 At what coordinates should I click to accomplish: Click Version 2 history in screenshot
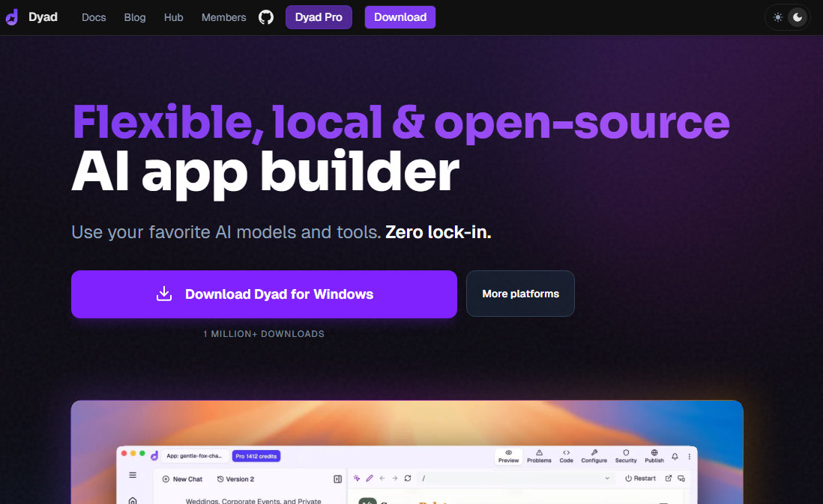[235, 479]
